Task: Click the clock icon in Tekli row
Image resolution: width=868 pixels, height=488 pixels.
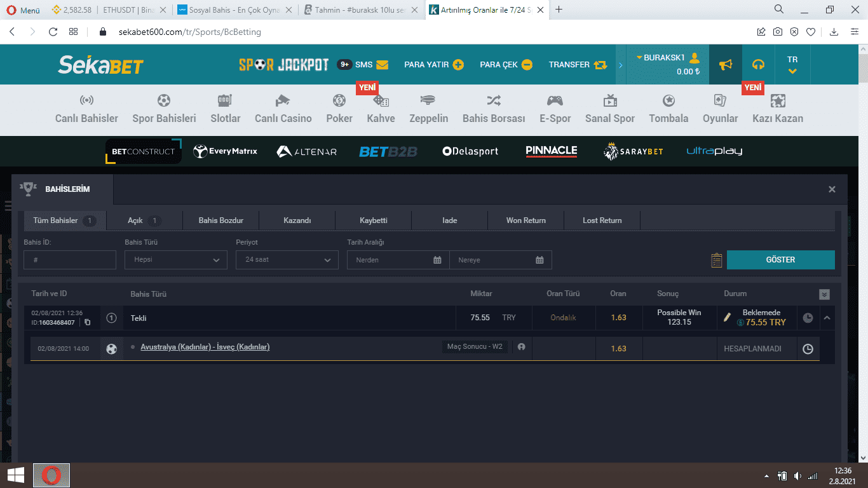Action: coord(808,318)
